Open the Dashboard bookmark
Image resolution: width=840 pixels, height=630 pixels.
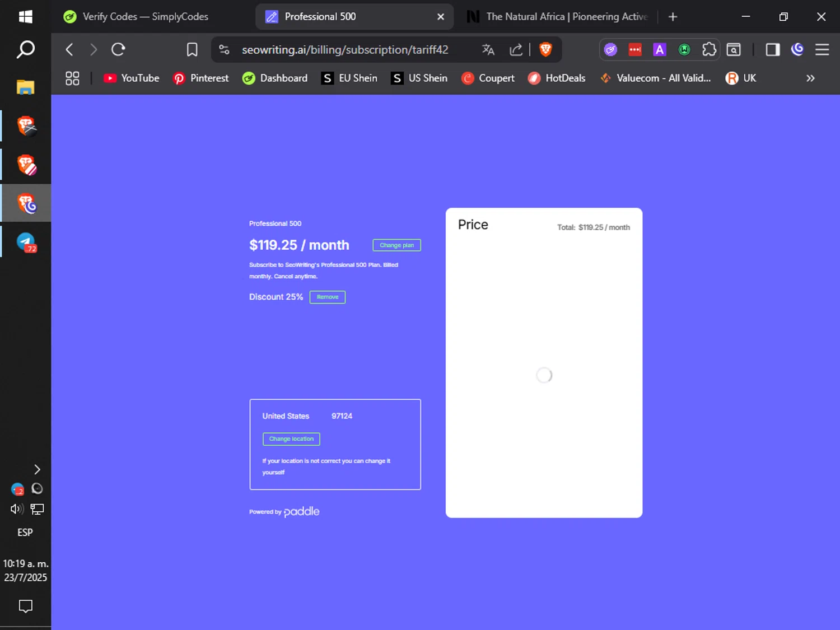click(275, 78)
